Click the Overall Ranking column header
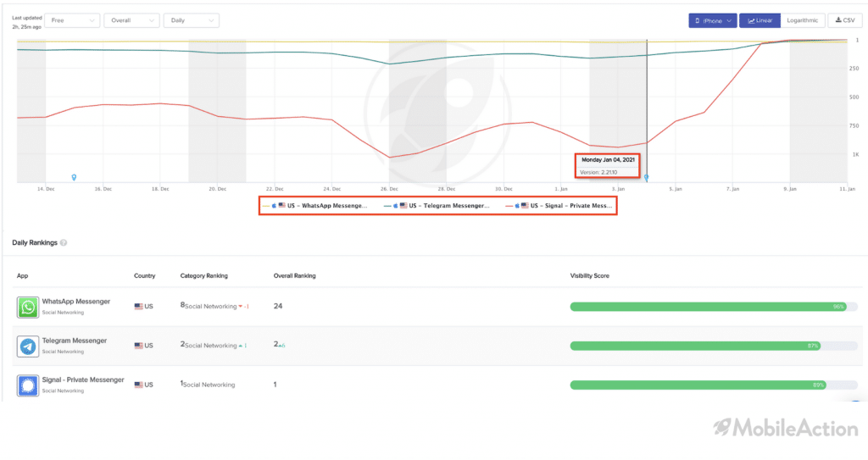This screenshot has width=868, height=460. tap(294, 275)
